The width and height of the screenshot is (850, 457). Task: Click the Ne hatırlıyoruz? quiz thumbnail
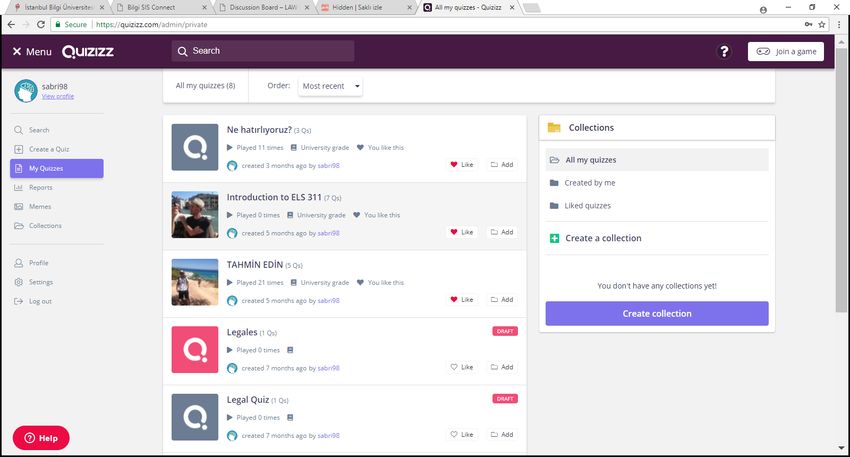195,147
